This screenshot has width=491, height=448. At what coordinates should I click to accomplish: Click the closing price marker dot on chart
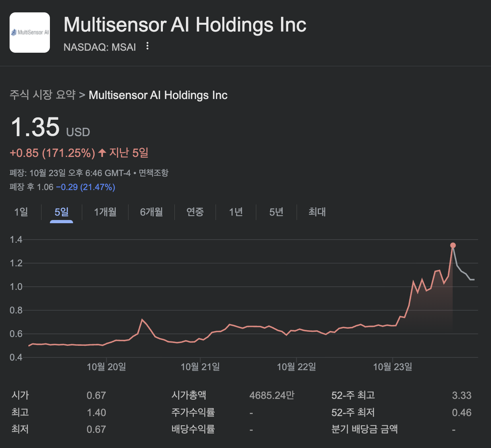(x=453, y=246)
